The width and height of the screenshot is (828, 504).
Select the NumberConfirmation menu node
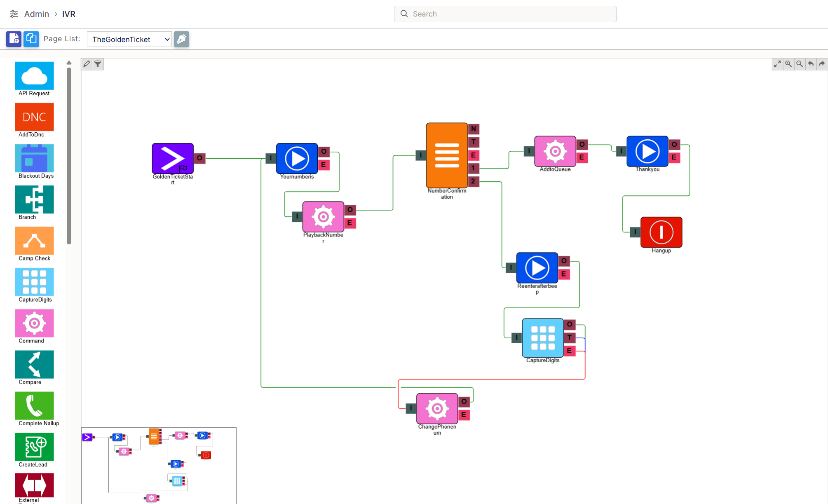click(447, 155)
